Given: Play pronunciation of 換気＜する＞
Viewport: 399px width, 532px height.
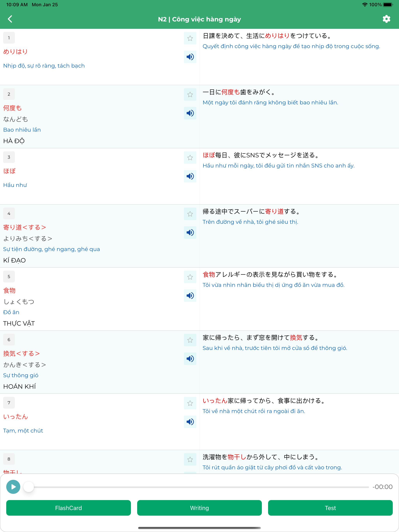Looking at the screenshot, I should click(x=190, y=359).
